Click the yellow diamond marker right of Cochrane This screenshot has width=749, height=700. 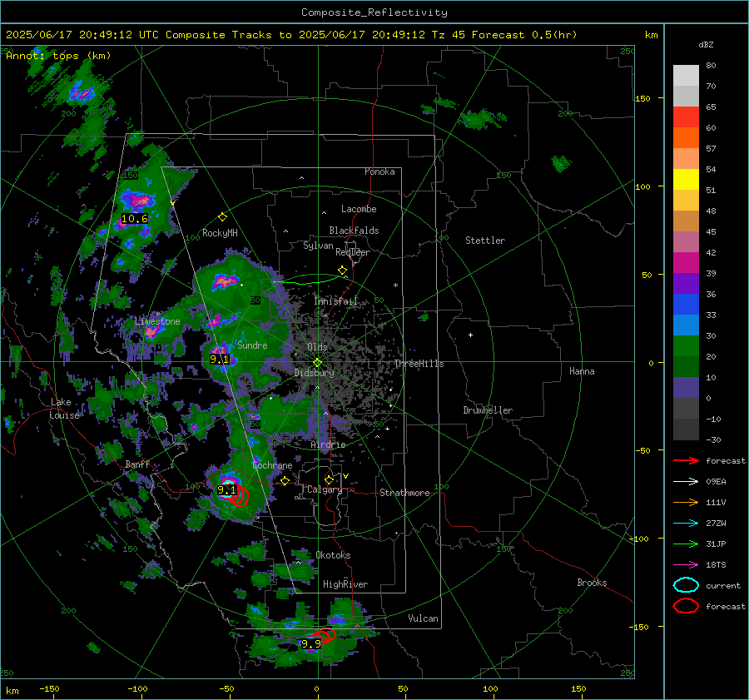point(285,481)
